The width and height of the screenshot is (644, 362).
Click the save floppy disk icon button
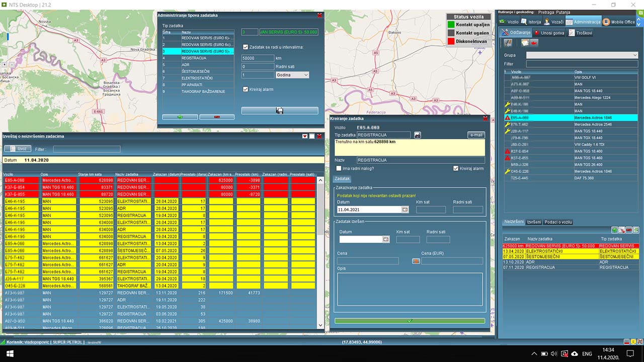(x=279, y=111)
